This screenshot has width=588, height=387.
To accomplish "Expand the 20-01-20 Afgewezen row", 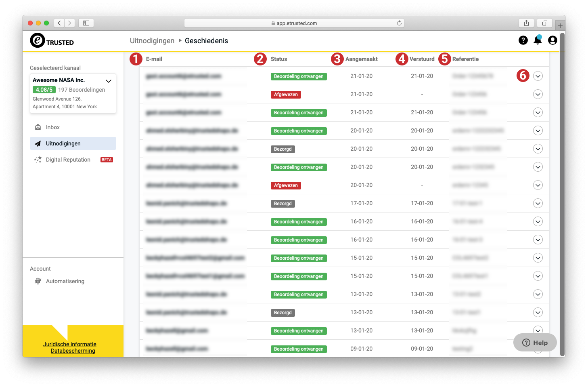I will coord(538,185).
